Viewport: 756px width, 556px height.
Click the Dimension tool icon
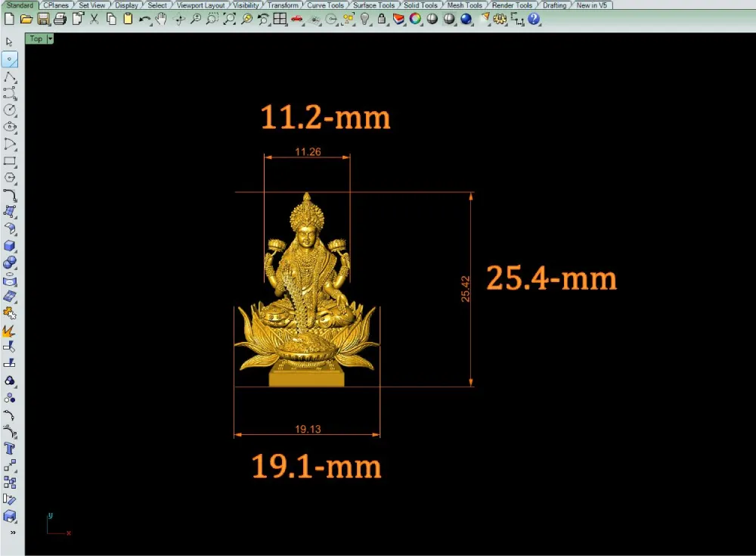click(x=517, y=20)
